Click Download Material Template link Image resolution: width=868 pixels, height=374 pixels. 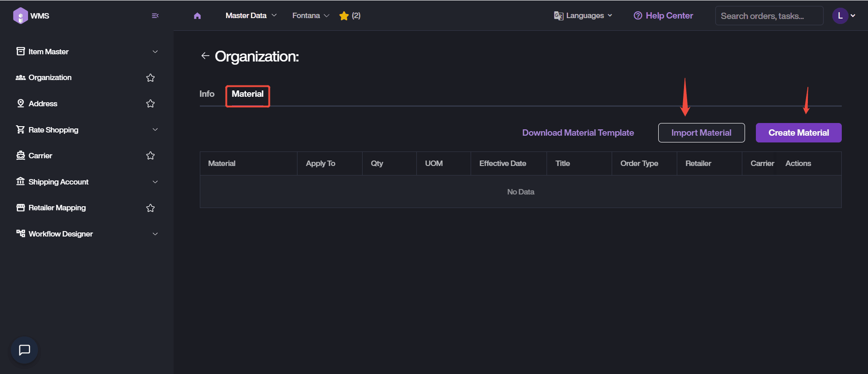click(x=578, y=133)
